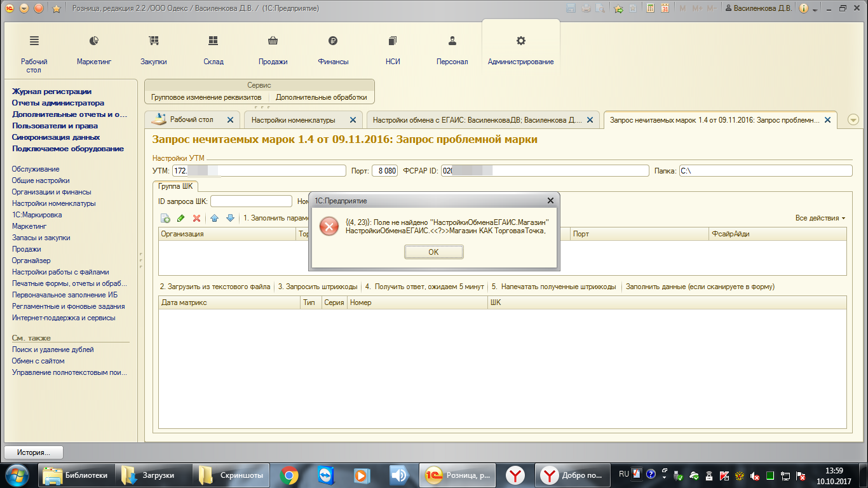Expand the open-tabs list arrow
This screenshot has width=868, height=488.
pyautogui.click(x=853, y=119)
